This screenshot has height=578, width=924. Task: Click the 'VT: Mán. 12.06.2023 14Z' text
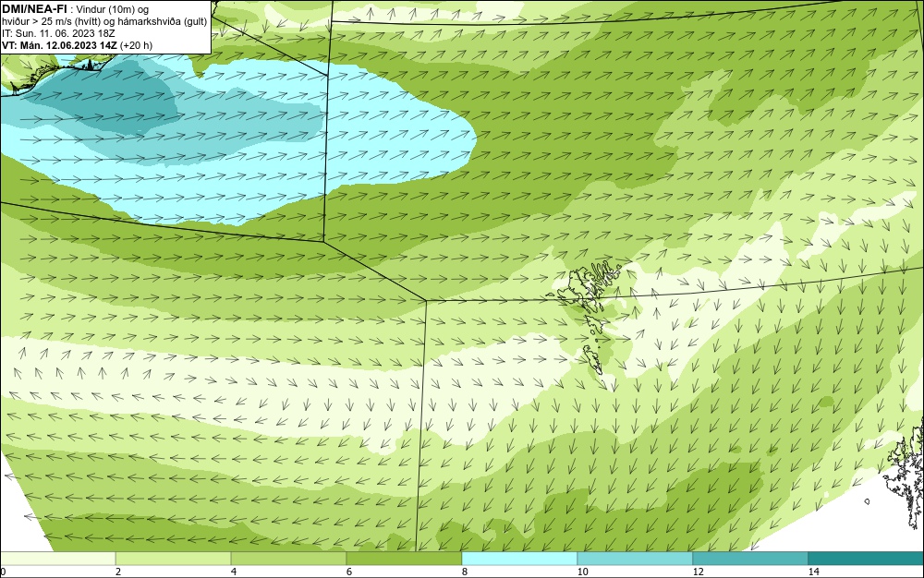pyautogui.click(x=59, y=45)
